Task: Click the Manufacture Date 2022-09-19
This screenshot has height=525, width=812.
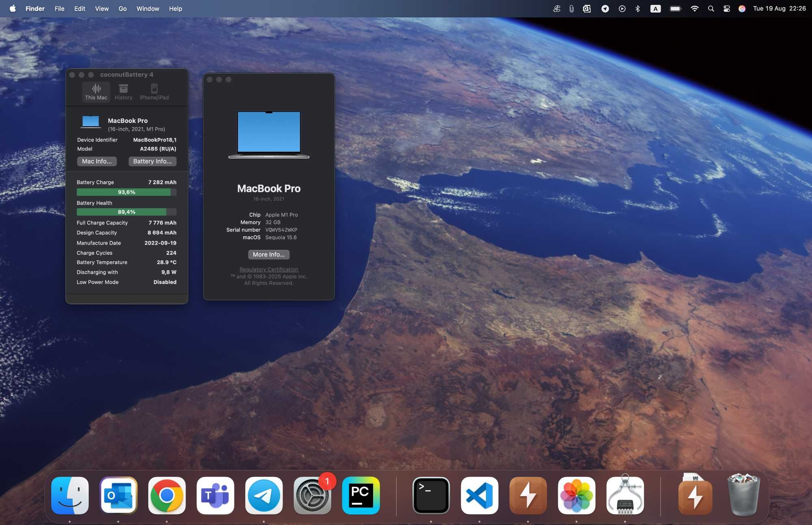Action: tap(160, 243)
